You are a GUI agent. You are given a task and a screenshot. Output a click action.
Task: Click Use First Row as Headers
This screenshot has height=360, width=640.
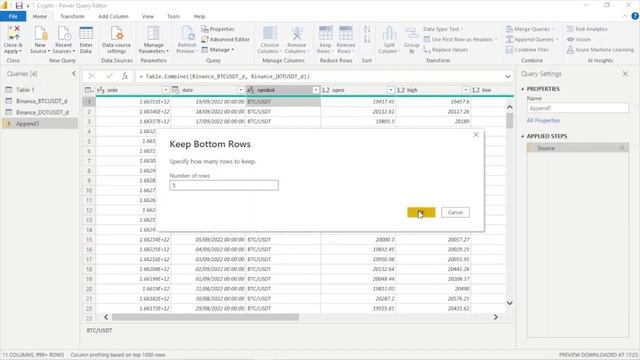[460, 39]
